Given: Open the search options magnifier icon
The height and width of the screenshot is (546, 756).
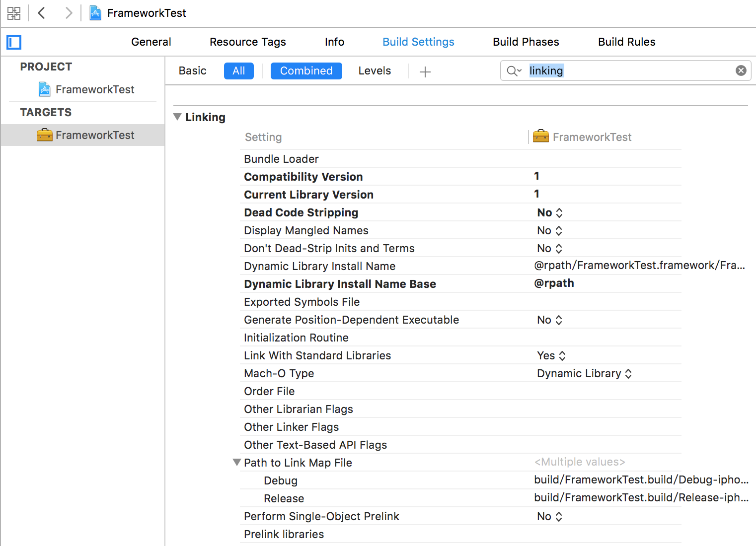Looking at the screenshot, I should pos(514,71).
